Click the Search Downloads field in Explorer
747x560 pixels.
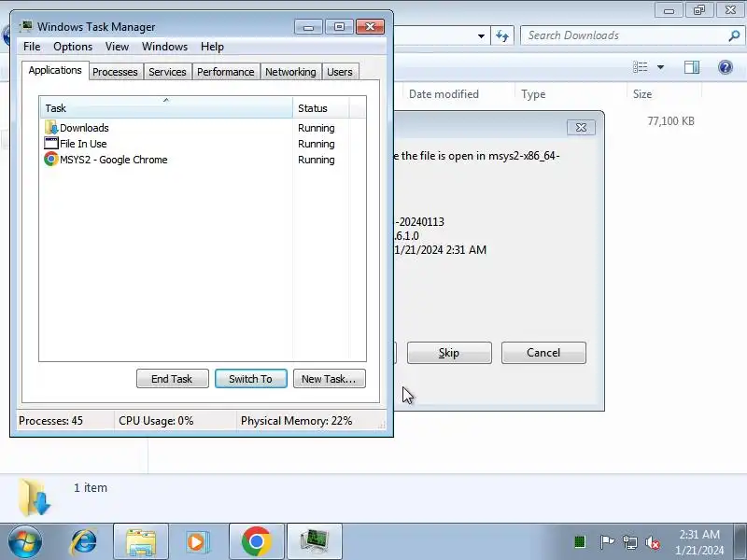[x=624, y=35]
